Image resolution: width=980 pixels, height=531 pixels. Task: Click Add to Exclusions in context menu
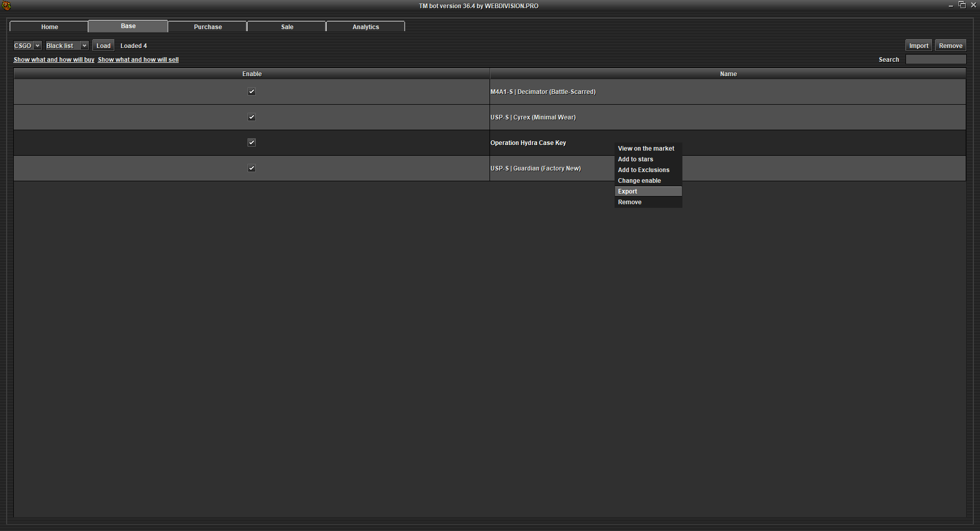643,170
